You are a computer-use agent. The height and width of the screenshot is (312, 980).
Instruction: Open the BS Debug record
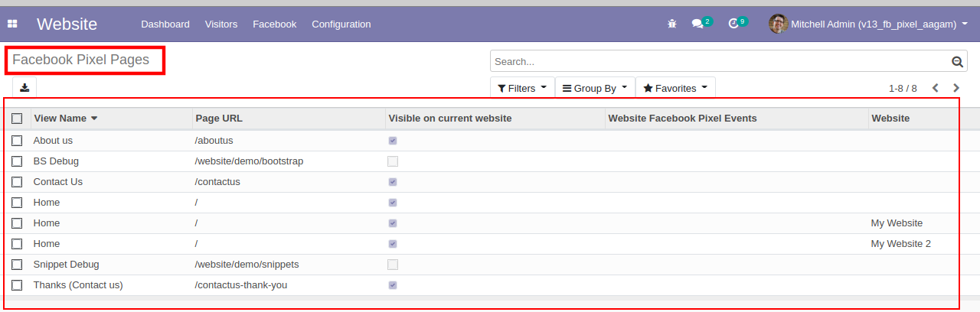pos(56,161)
